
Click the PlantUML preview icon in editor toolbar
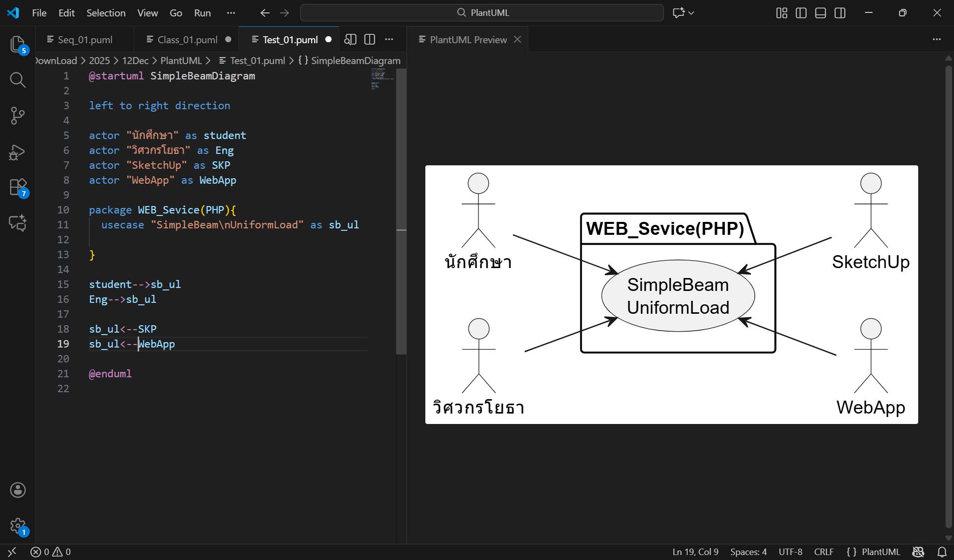point(350,40)
